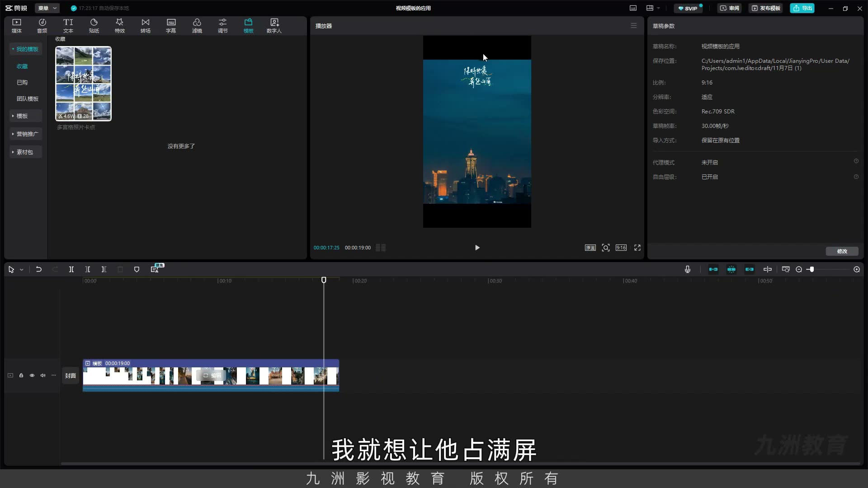The image size is (868, 488).
Task: Click the 修改 button in draft parameters
Action: pyautogui.click(x=842, y=251)
